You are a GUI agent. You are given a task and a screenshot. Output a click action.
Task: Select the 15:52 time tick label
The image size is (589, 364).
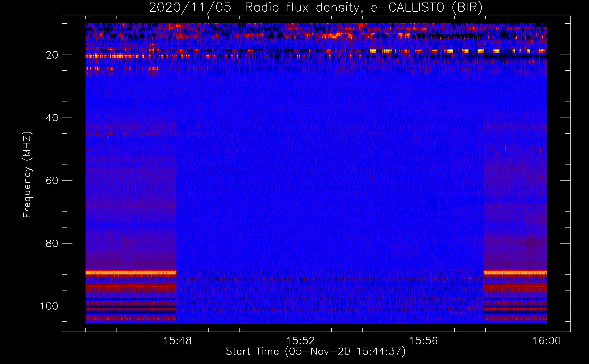[300, 341]
